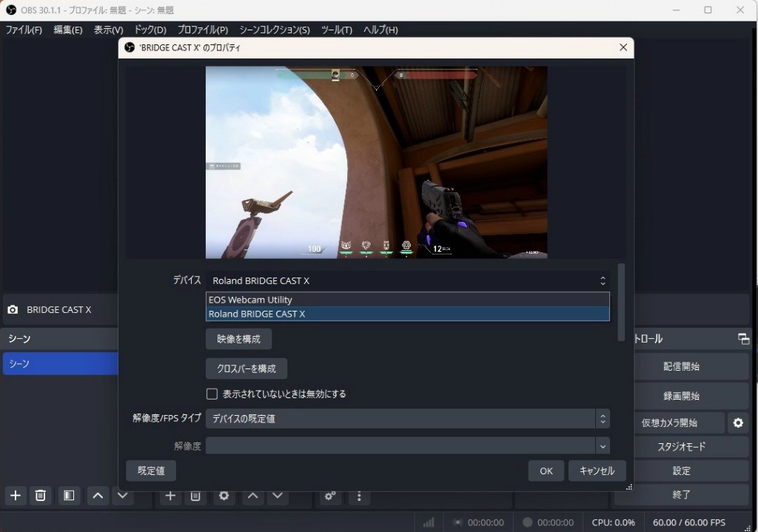
Task: Click the camera icon next to BRIDGE CAST X source
Action: [x=13, y=310]
